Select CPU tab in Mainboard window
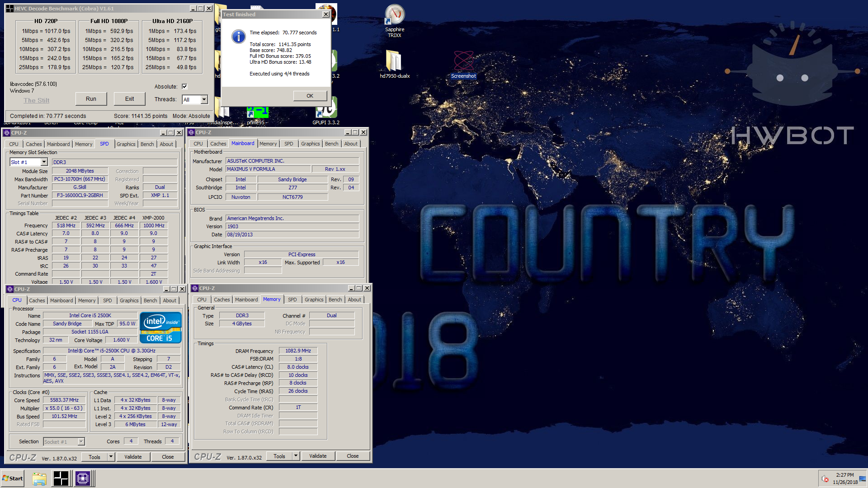This screenshot has height=488, width=868. point(198,144)
